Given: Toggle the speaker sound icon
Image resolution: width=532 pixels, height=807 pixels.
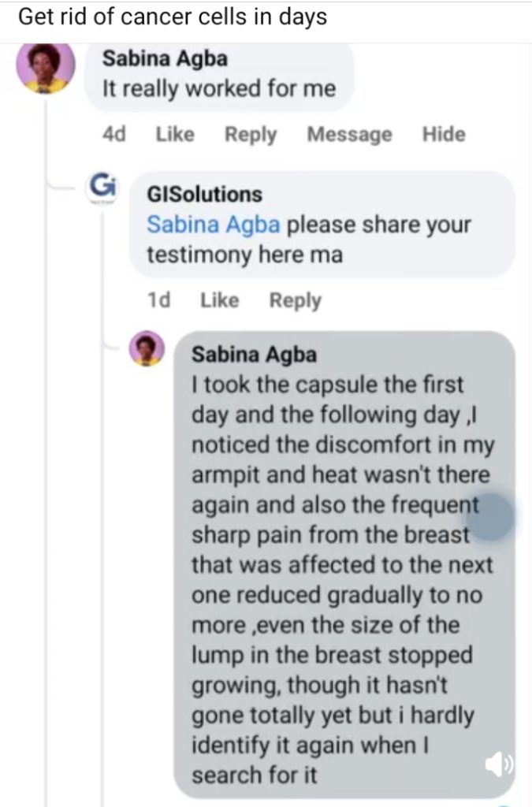Looking at the screenshot, I should coord(497,765).
